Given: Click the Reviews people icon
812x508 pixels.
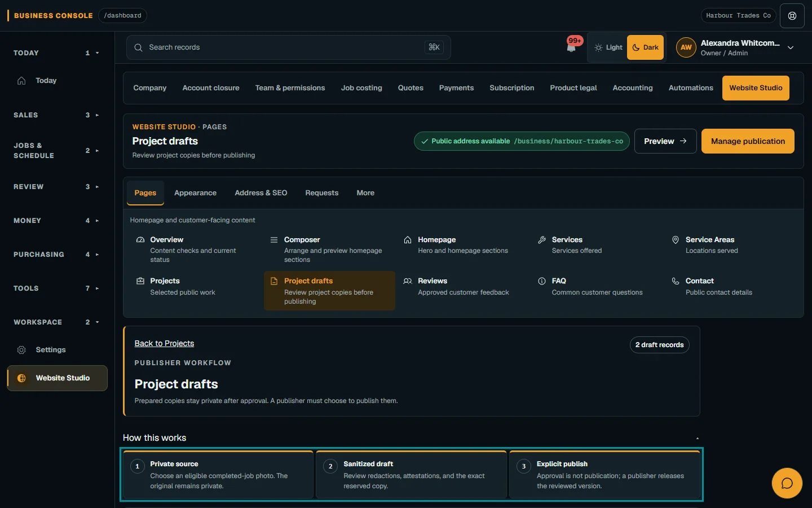Looking at the screenshot, I should click(x=408, y=281).
